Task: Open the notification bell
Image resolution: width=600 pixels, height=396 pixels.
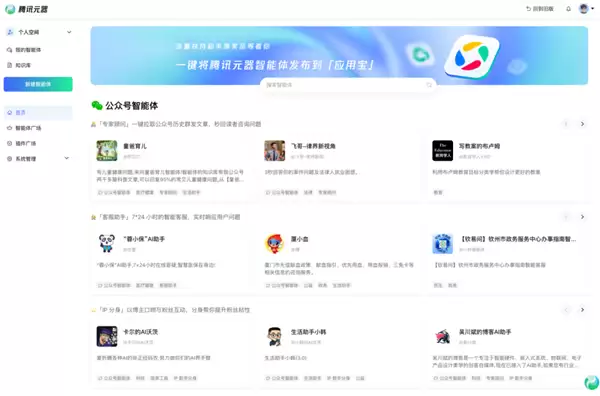Action: point(568,9)
